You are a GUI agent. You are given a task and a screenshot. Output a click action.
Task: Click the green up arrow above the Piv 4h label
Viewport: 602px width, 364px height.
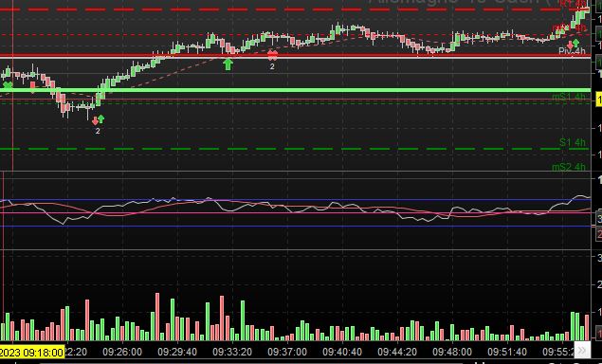click(575, 43)
